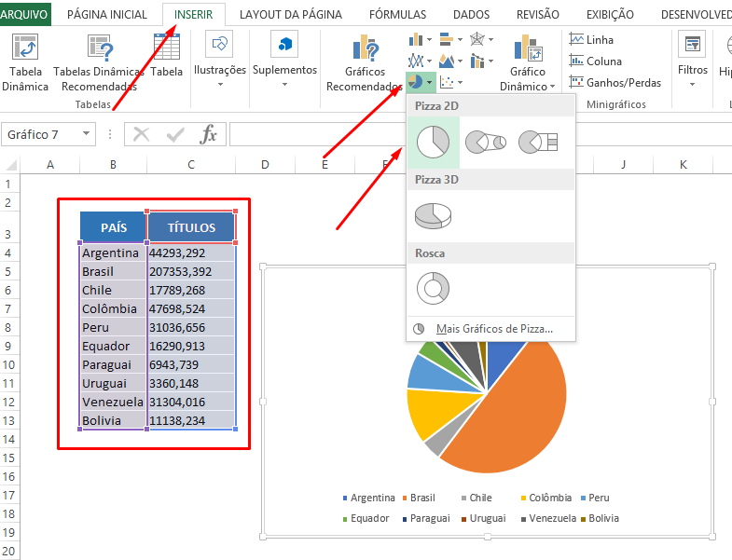
Task: Select the 2D pie chart option
Action: point(433,143)
